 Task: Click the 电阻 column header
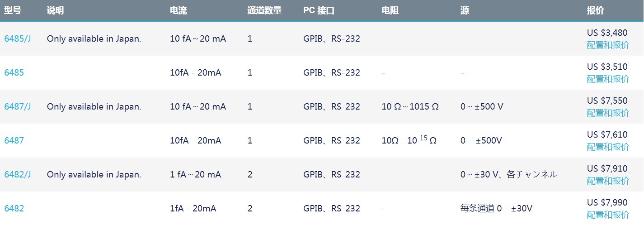point(390,10)
